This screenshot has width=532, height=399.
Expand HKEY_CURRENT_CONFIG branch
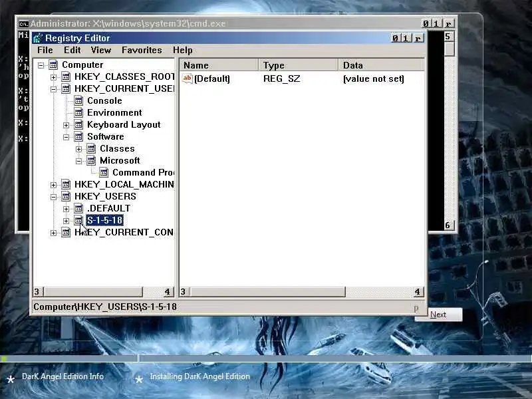pos(54,233)
